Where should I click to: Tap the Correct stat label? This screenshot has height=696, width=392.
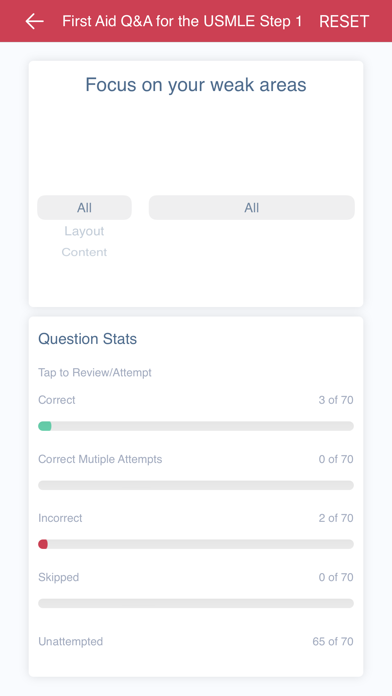(x=57, y=400)
